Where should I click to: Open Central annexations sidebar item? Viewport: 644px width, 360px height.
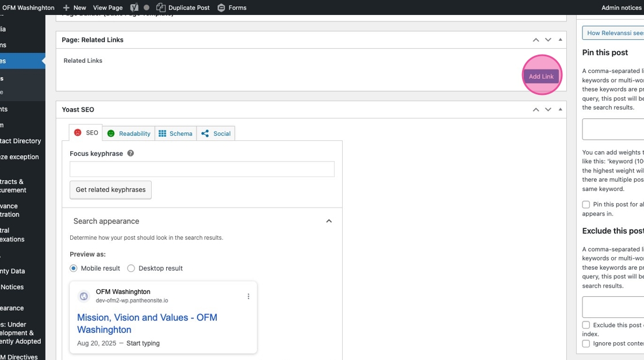click(12, 235)
